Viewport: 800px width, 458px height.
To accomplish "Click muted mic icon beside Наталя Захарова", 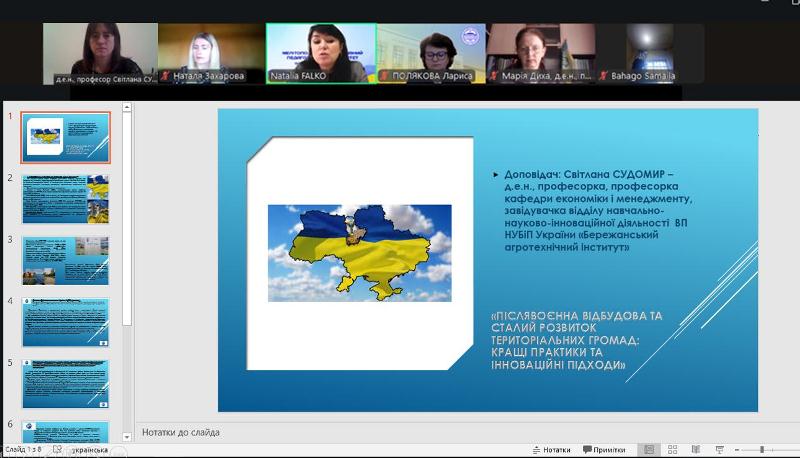I will tap(166, 75).
